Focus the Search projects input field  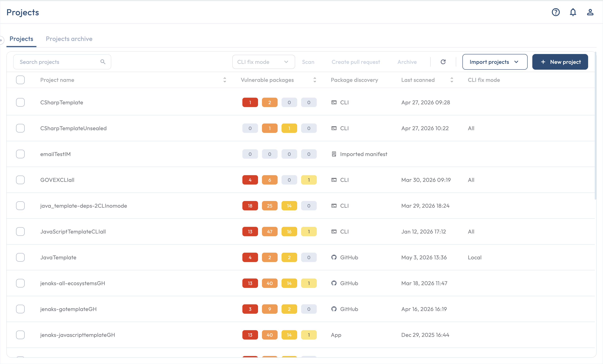tap(62, 62)
